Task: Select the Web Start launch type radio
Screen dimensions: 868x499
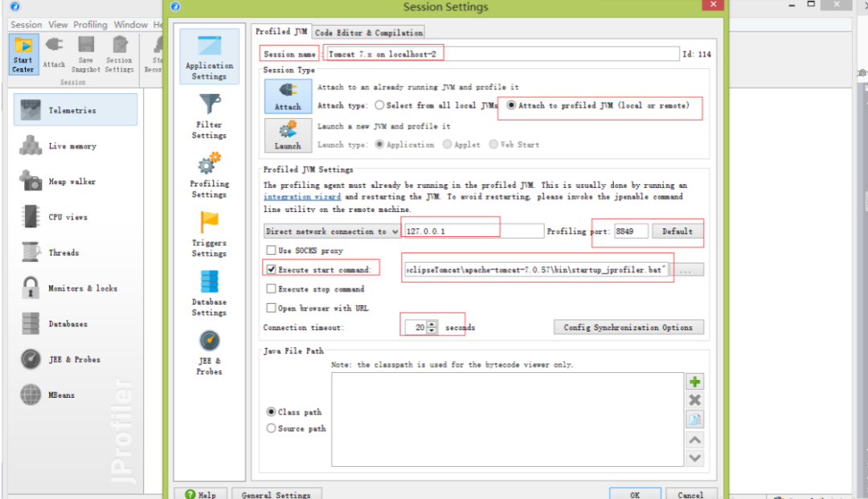Action: tap(493, 145)
